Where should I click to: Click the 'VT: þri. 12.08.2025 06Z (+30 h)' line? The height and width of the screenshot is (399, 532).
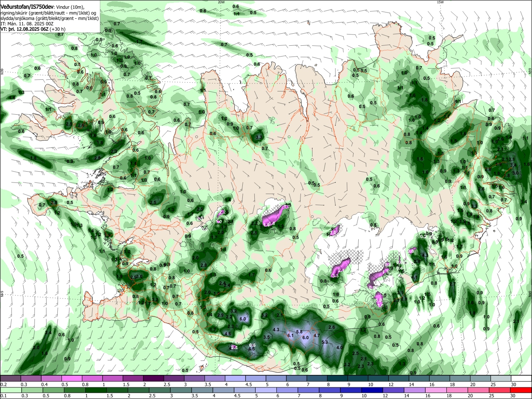[x=33, y=29]
